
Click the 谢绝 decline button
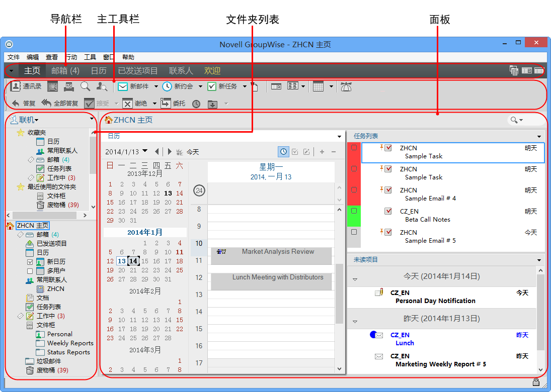[x=134, y=103]
